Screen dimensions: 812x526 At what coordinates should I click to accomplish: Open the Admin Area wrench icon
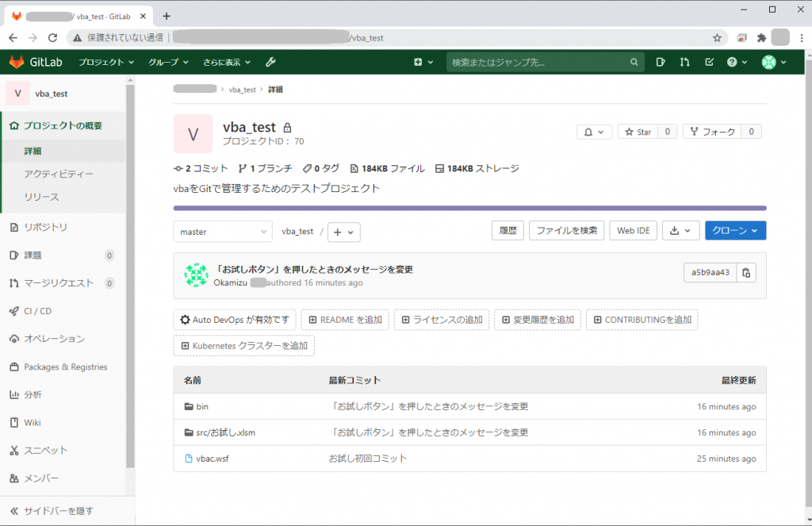click(x=269, y=60)
